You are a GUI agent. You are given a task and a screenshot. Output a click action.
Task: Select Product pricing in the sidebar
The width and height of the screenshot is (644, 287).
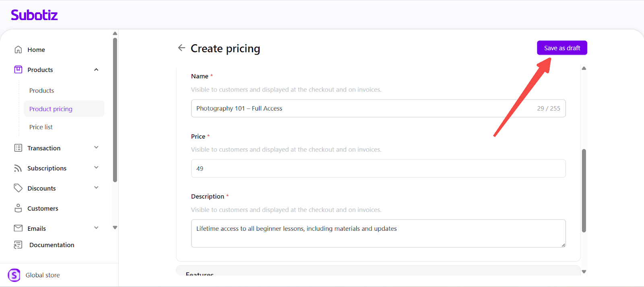click(x=51, y=109)
